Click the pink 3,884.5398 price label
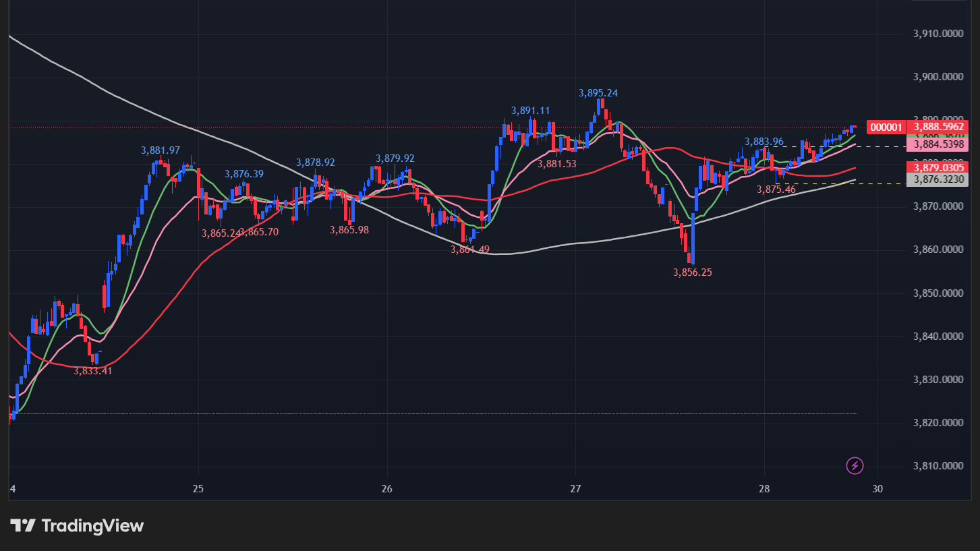The height and width of the screenshot is (551, 980). [940, 144]
